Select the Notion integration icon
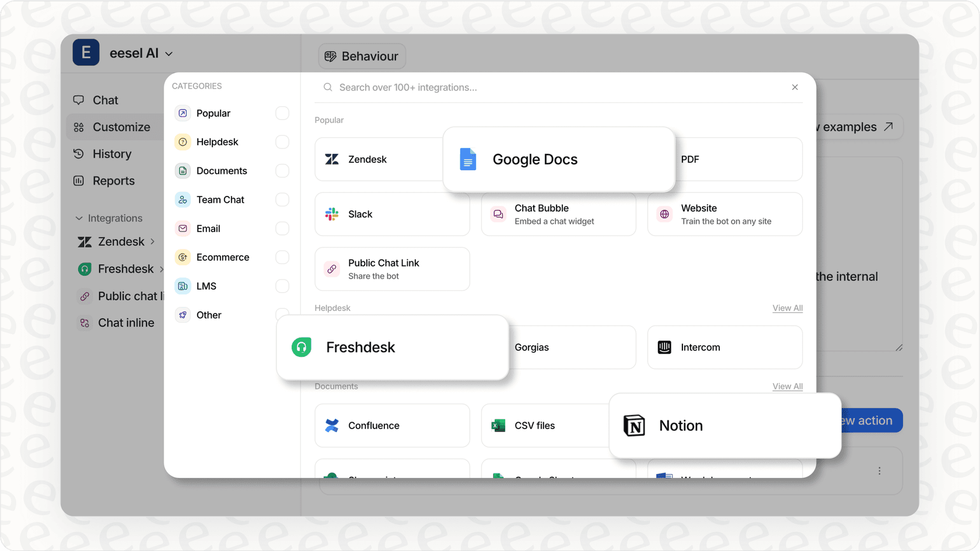980x551 pixels. click(x=635, y=426)
